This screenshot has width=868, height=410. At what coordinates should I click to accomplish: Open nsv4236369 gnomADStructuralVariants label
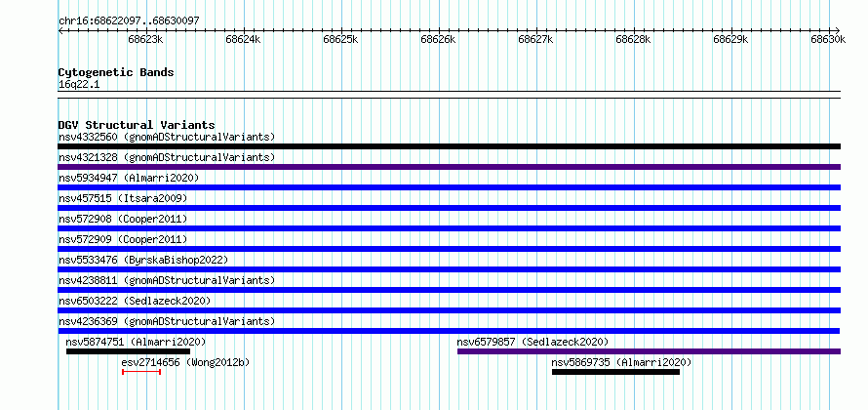point(167,321)
